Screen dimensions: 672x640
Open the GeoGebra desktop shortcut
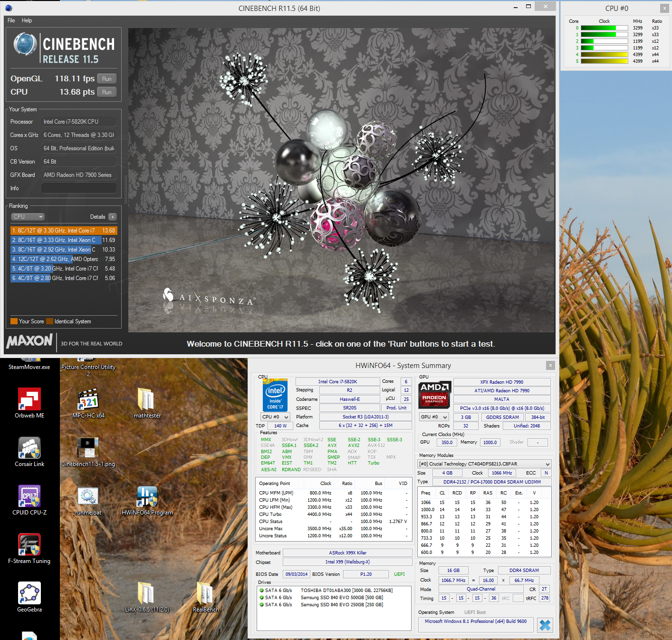click(29, 593)
